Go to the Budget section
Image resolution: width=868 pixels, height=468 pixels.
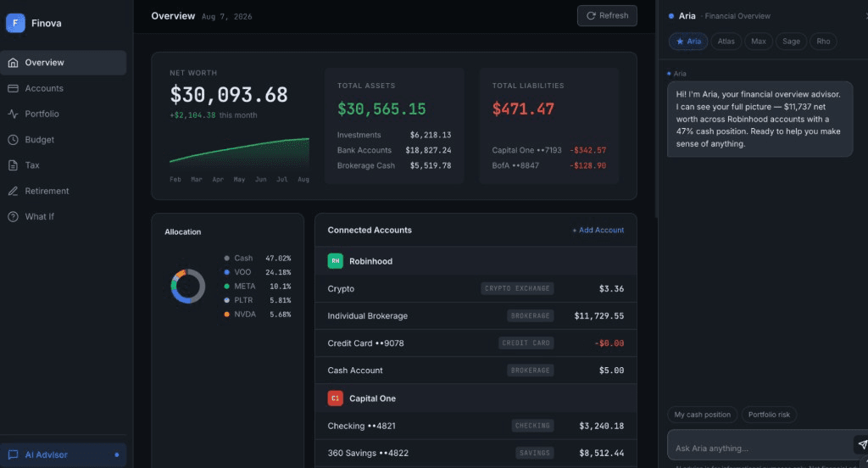click(63, 140)
